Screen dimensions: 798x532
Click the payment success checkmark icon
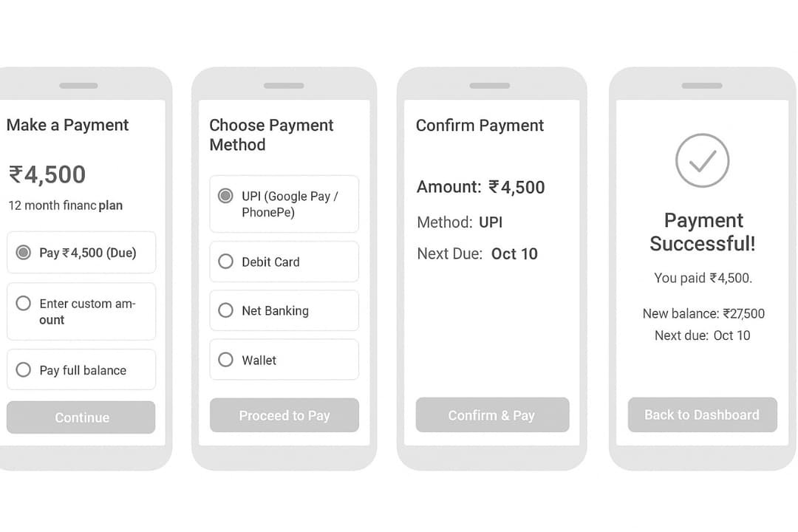pyautogui.click(x=702, y=160)
